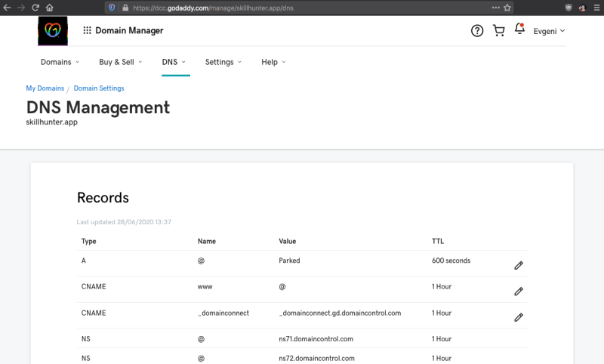Click the Name column header
The height and width of the screenshot is (364, 604).
tap(207, 241)
